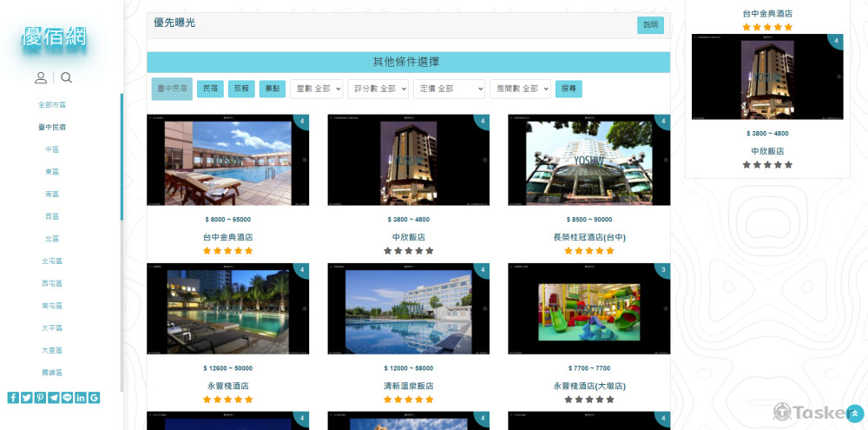The height and width of the screenshot is (430, 868).
Task: Pin the page using the Pinterest icon
Action: [x=40, y=398]
